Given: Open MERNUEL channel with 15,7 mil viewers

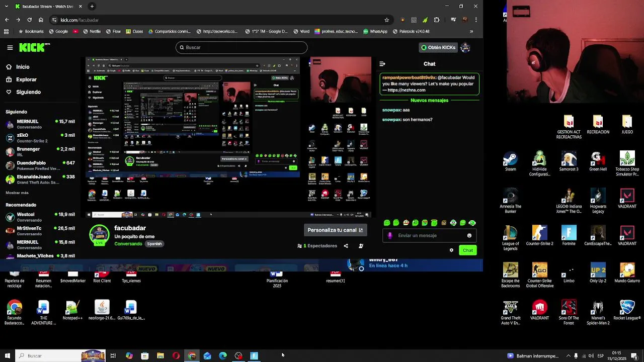Looking at the screenshot, I should pos(40,124).
